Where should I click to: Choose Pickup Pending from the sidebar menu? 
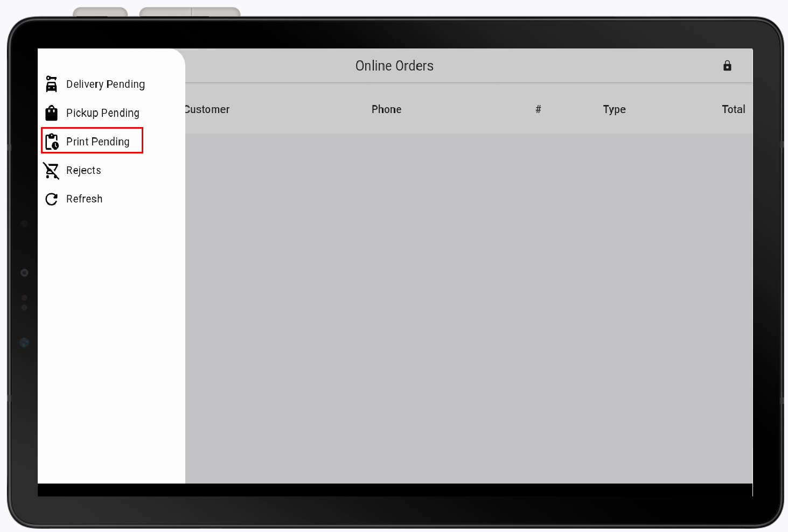click(102, 113)
